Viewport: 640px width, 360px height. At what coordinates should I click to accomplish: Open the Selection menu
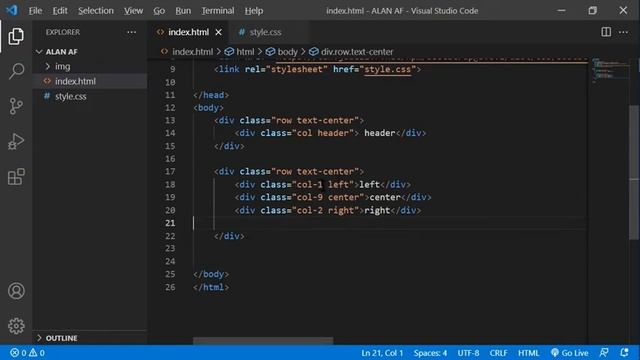(96, 11)
